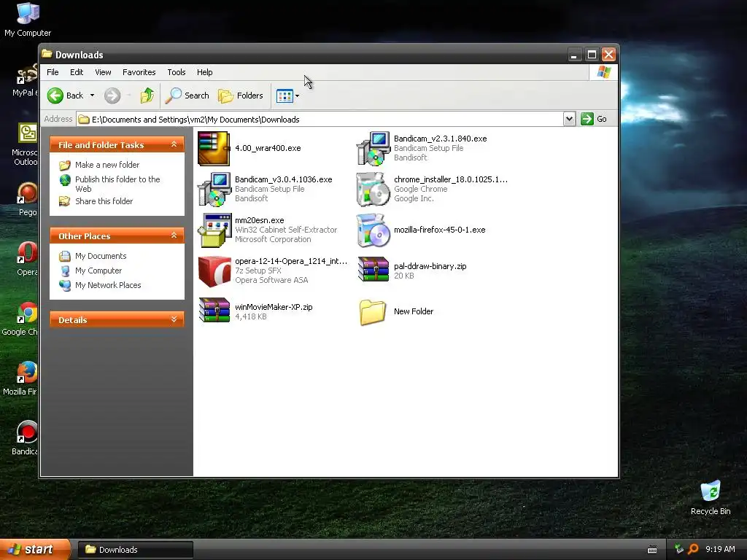Open the File menu
Screen dimensions: 747x560
53,72
